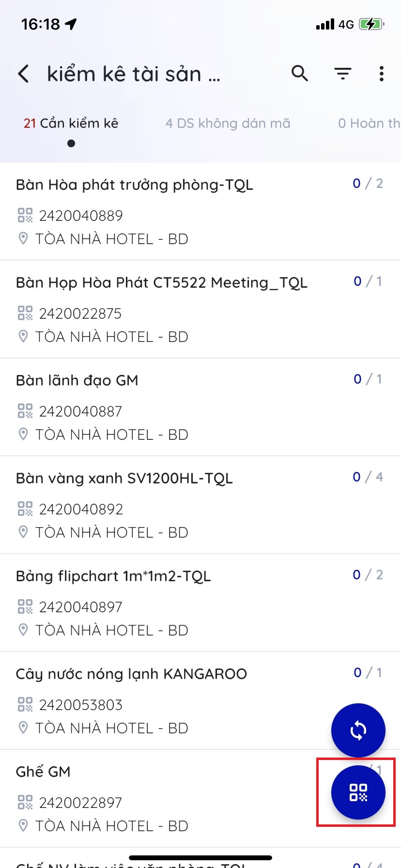401x868 pixels.
Task: Open the Bàn lãnh đạo GM asset
Action: (x=77, y=381)
